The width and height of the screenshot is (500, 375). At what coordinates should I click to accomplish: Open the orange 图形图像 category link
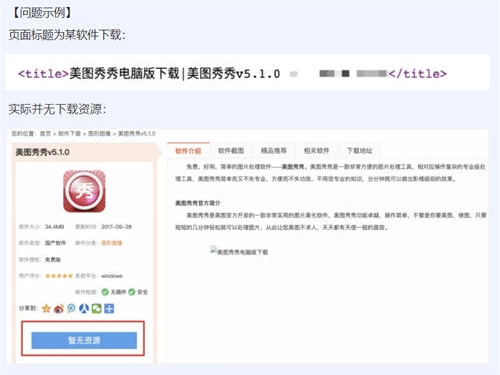coord(112,243)
